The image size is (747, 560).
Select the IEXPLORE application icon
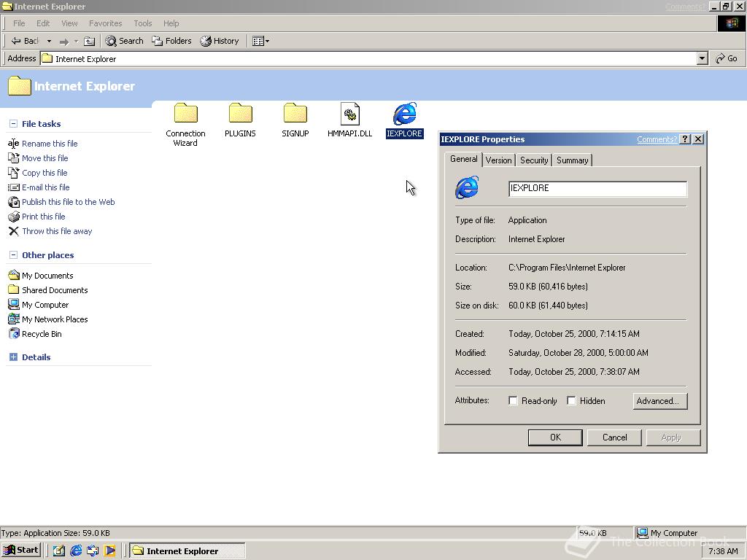(x=404, y=114)
